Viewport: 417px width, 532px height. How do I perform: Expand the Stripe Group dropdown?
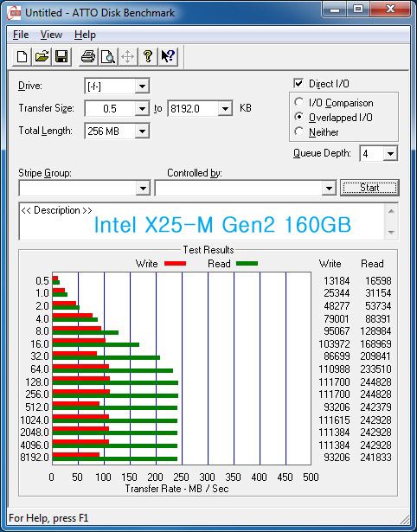[x=143, y=188]
